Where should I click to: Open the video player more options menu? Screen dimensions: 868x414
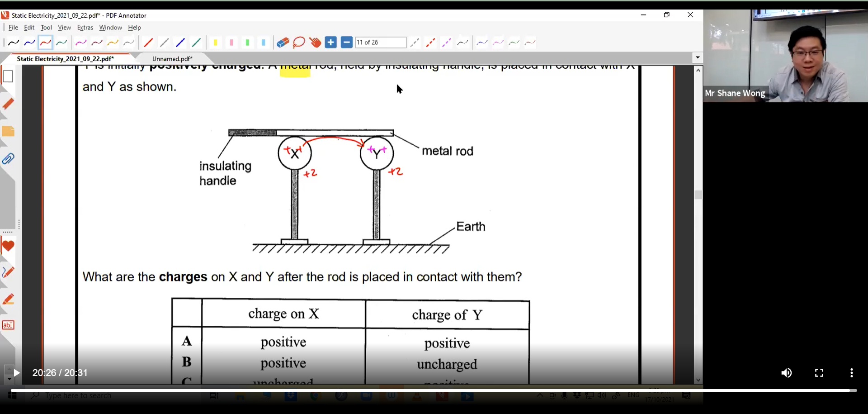click(851, 373)
